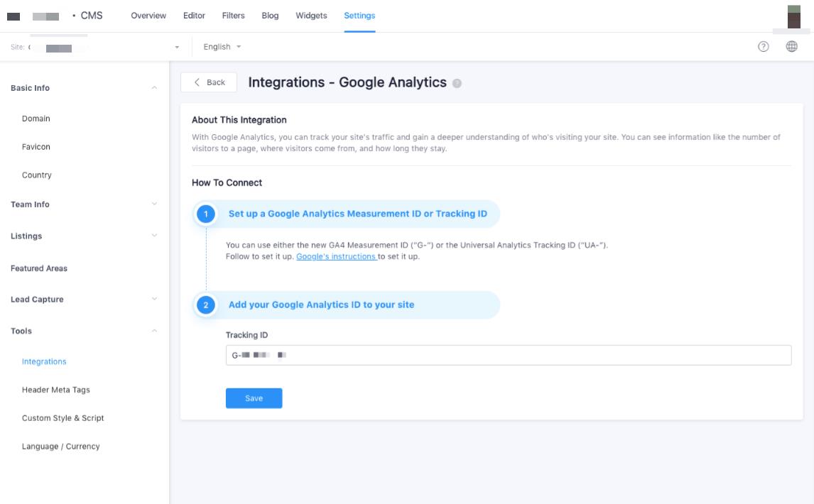The image size is (814, 504).
Task: Expand the Team Info section
Action: (x=84, y=204)
